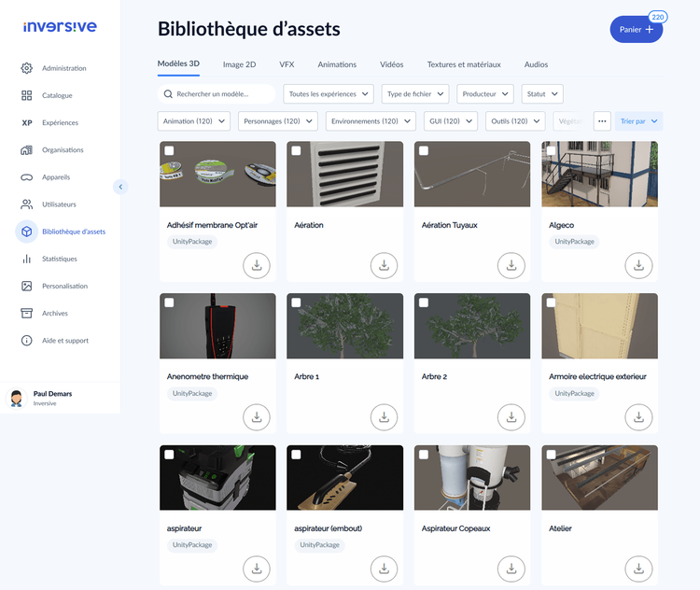Expand Environnements (120) filter

[x=371, y=121]
